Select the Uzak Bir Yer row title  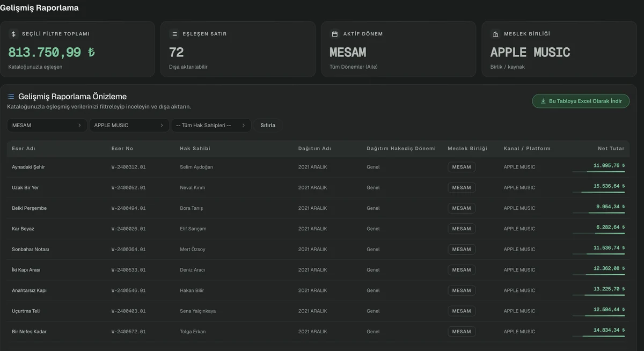click(25, 188)
